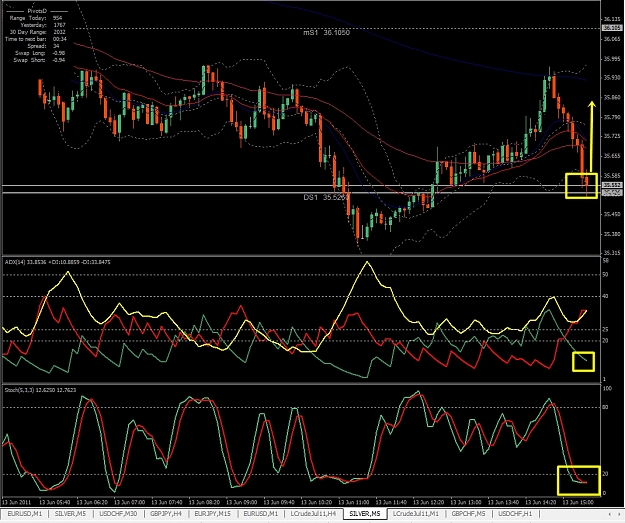This screenshot has width=625, height=523.
Task: Click the Swap Long value line
Action: pos(40,53)
